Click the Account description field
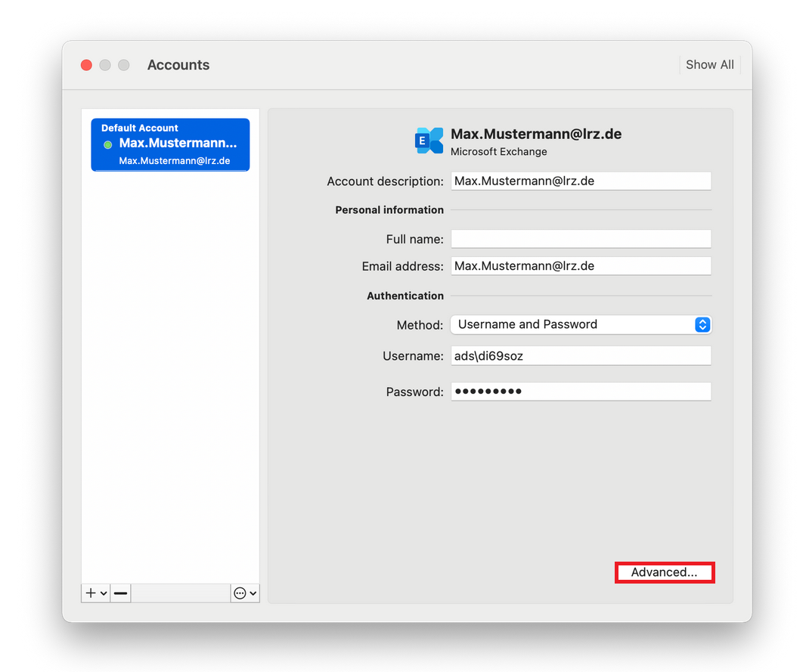The image size is (806, 672). click(581, 181)
